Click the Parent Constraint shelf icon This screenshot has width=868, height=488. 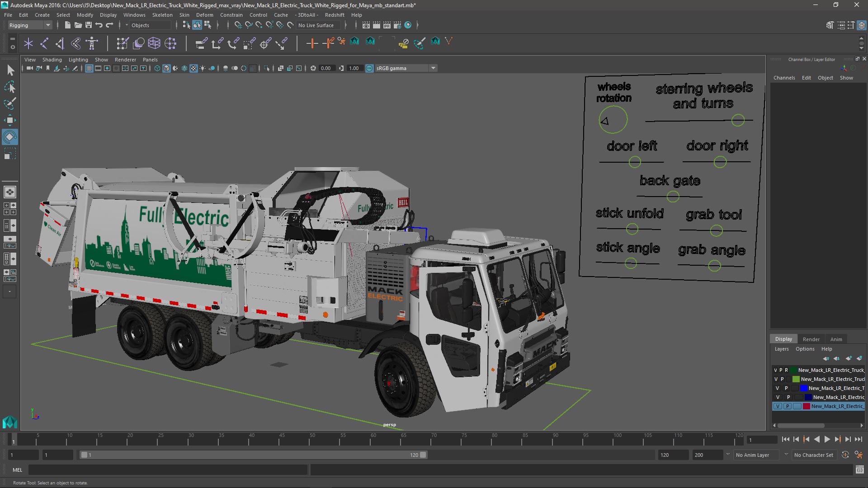[201, 43]
